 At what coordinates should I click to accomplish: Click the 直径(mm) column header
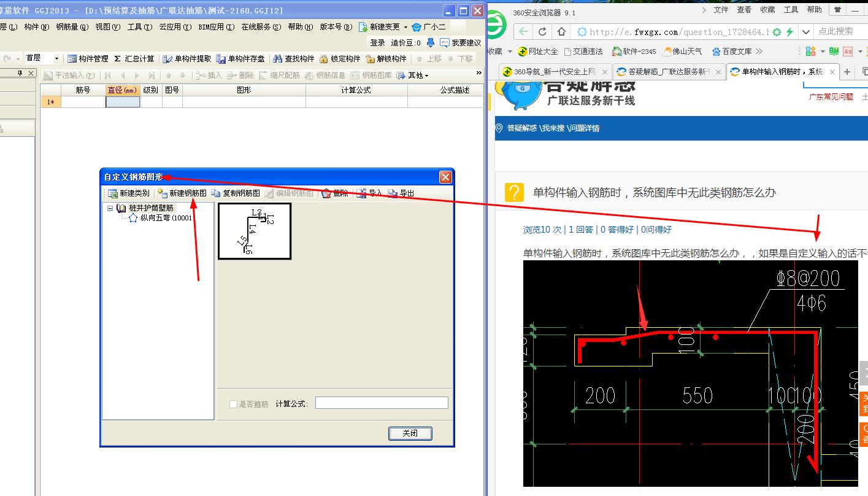click(123, 90)
